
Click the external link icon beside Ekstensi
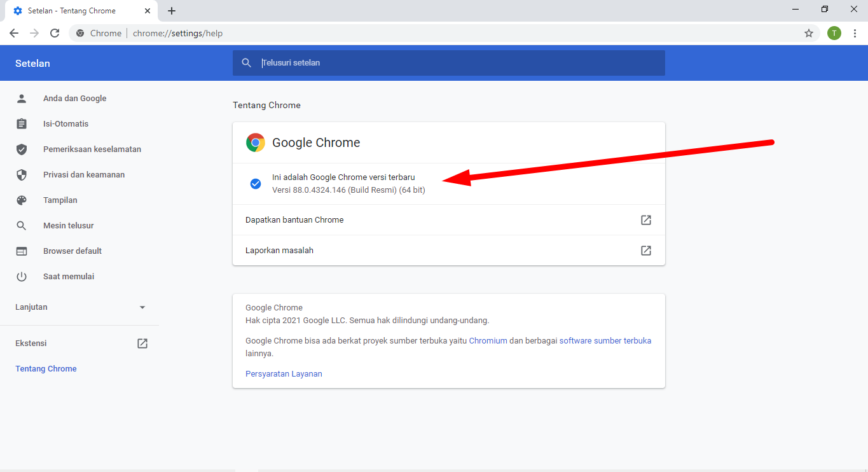(x=142, y=344)
